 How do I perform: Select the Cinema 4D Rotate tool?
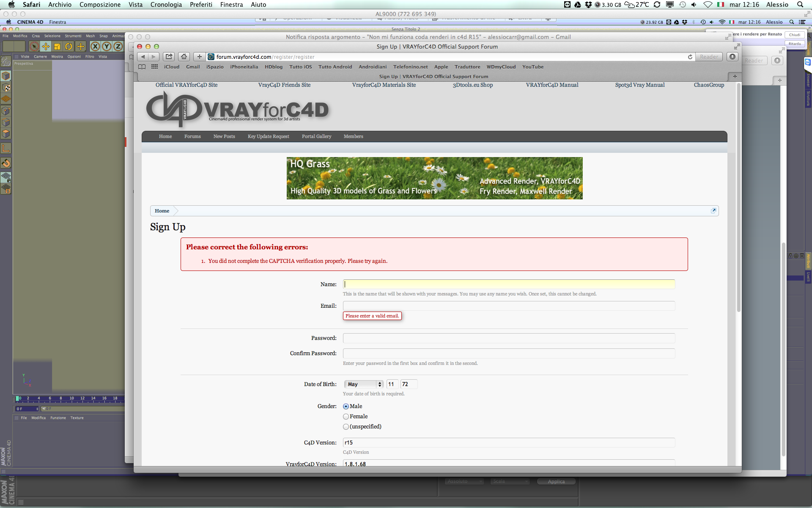coord(69,47)
